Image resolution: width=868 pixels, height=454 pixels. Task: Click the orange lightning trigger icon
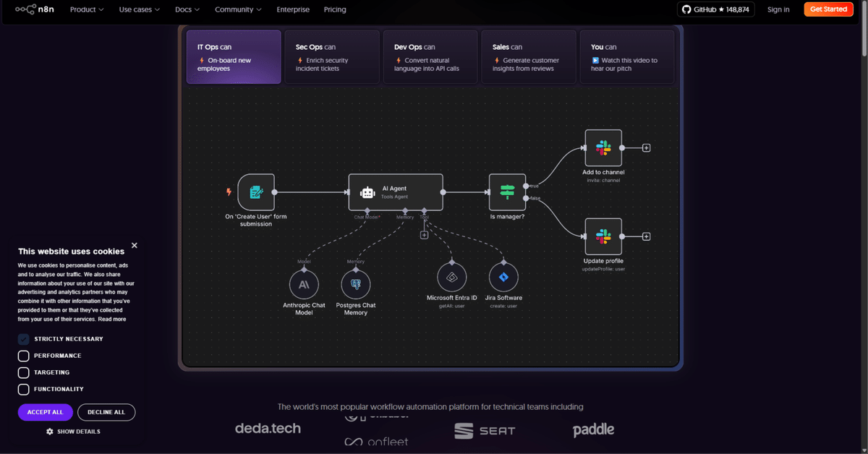pyautogui.click(x=229, y=192)
